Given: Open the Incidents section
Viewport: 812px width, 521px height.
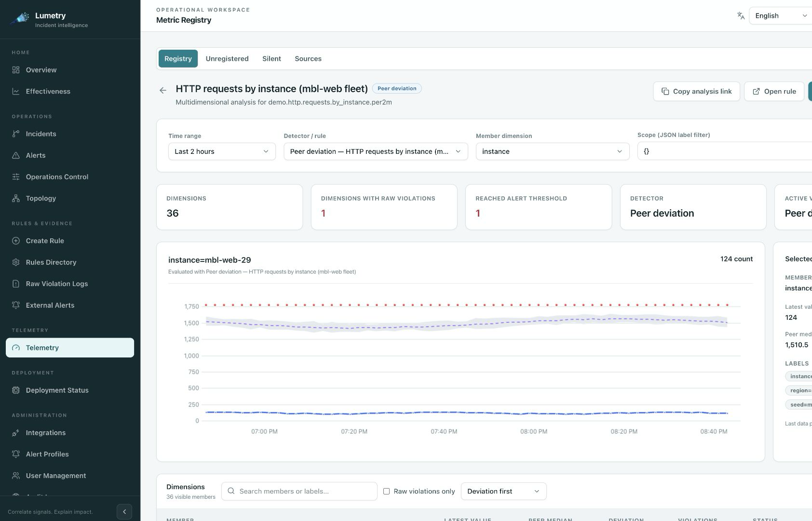Looking at the screenshot, I should point(70,134).
